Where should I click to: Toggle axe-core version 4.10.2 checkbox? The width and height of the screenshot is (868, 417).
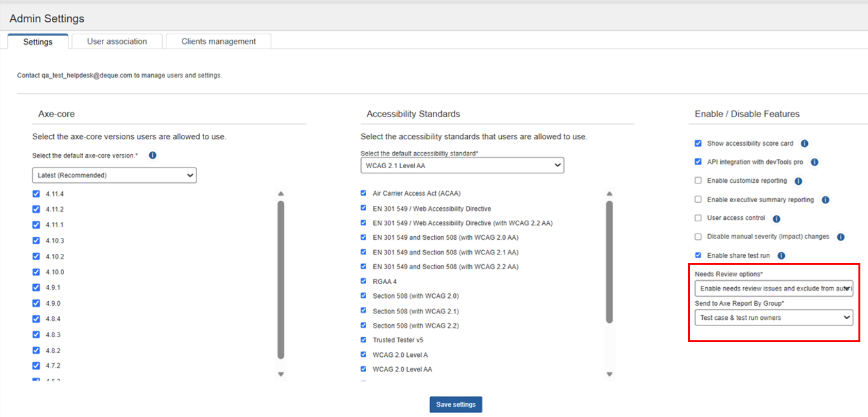coord(36,256)
